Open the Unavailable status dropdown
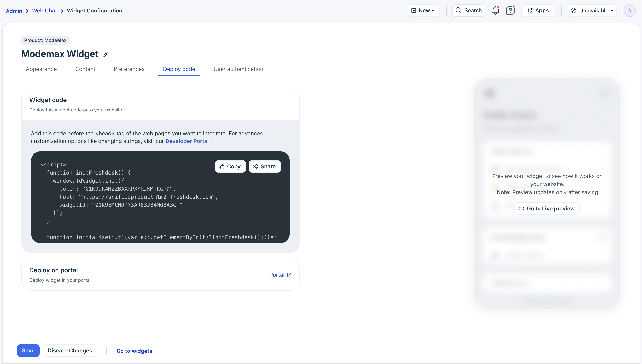The width and height of the screenshot is (642, 364). pyautogui.click(x=592, y=11)
